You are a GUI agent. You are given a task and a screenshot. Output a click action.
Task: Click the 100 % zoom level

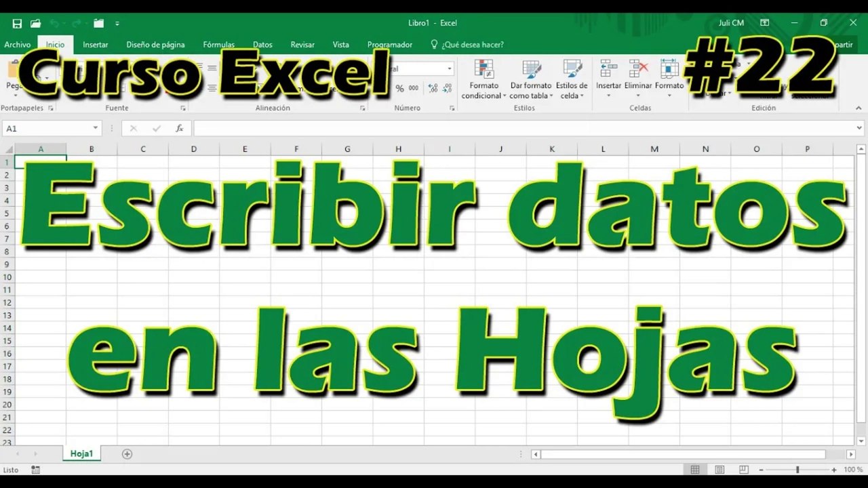click(853, 470)
